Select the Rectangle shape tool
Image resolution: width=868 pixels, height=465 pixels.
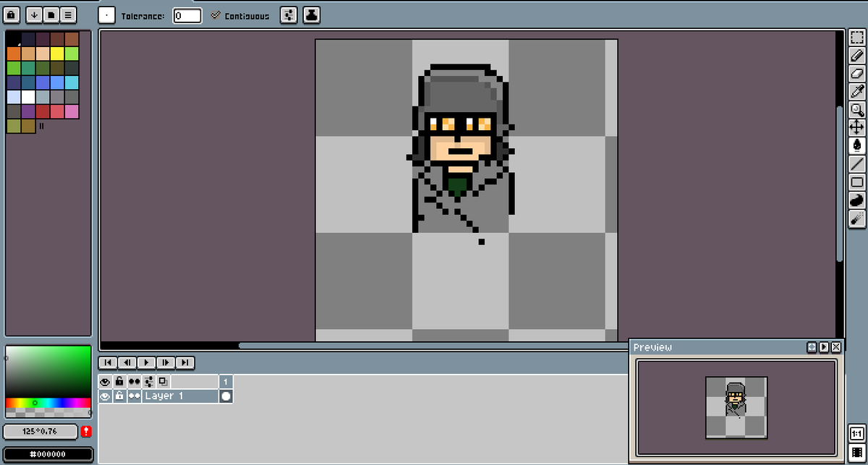click(x=857, y=182)
